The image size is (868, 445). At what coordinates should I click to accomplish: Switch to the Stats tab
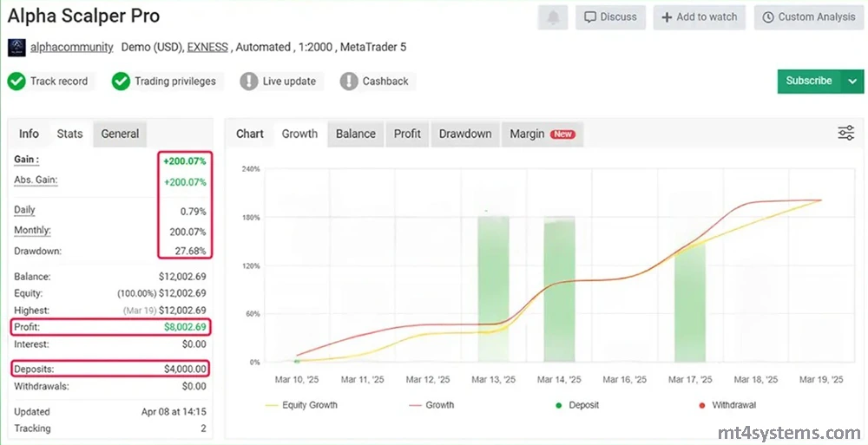click(69, 134)
